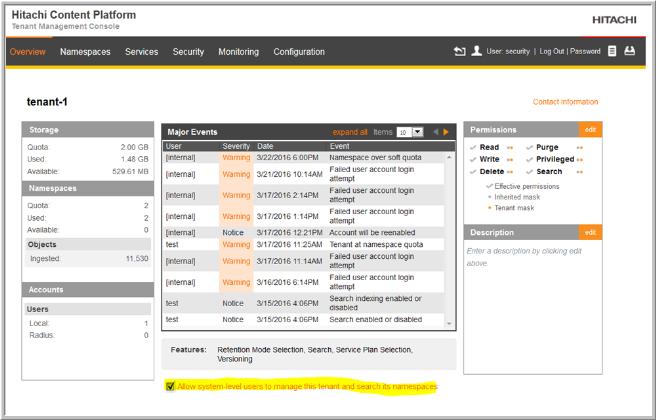Viewport: 656px width, 420px height.
Task: Open the Namespaces menu
Action: (x=85, y=52)
